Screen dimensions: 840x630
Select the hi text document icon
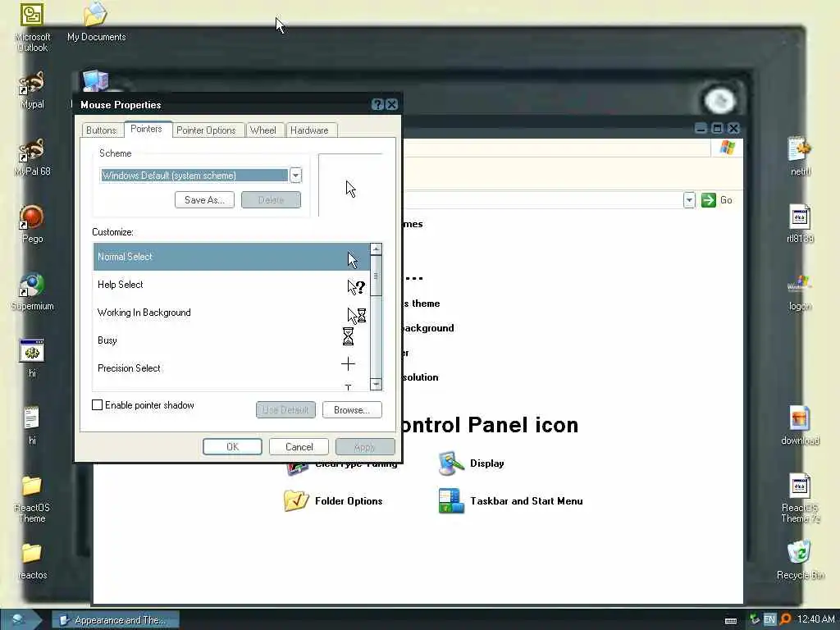pyautogui.click(x=32, y=427)
